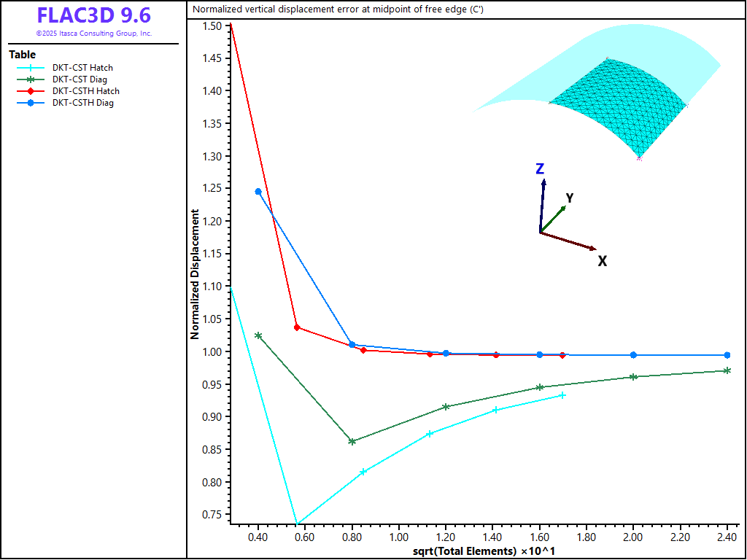Viewport: 747px width, 560px height.
Task: Click the green DKT-CST Diag legend marker
Action: coord(31,79)
